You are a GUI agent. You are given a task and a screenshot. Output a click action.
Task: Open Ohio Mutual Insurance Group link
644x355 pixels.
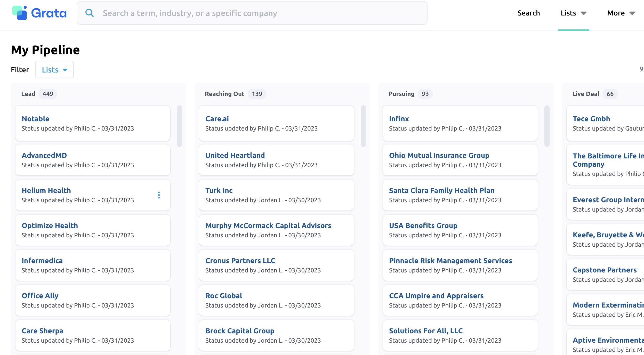click(x=439, y=155)
